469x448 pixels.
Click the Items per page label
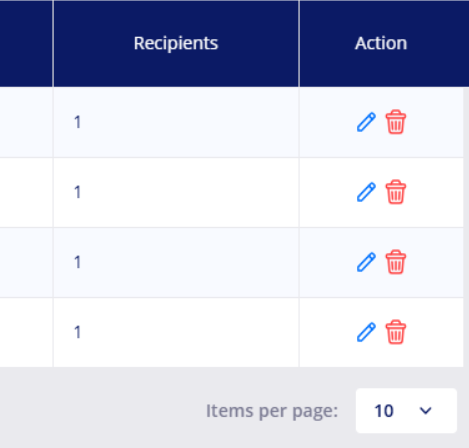pyautogui.click(x=272, y=411)
